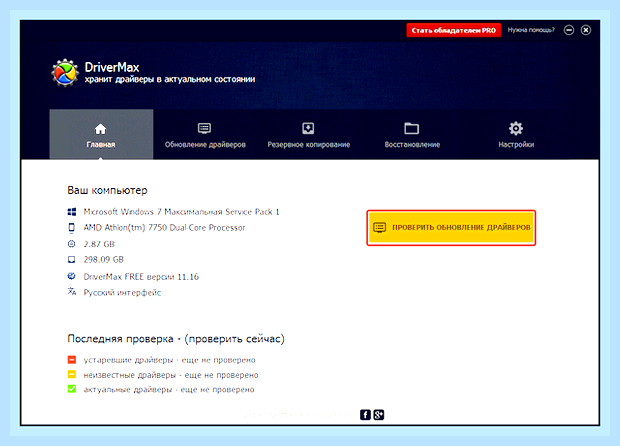The image size is (620, 446).
Task: Click the green актуальные драйверы check icon
Action: (x=72, y=389)
